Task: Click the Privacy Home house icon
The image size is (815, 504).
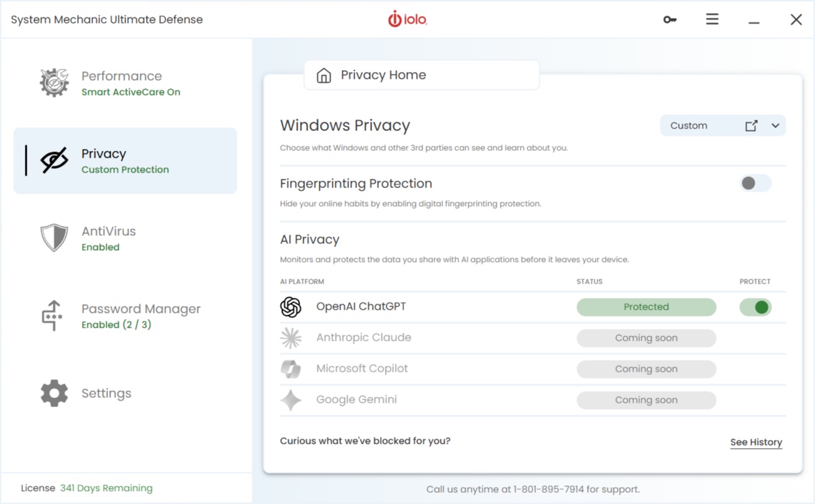Action: point(324,75)
